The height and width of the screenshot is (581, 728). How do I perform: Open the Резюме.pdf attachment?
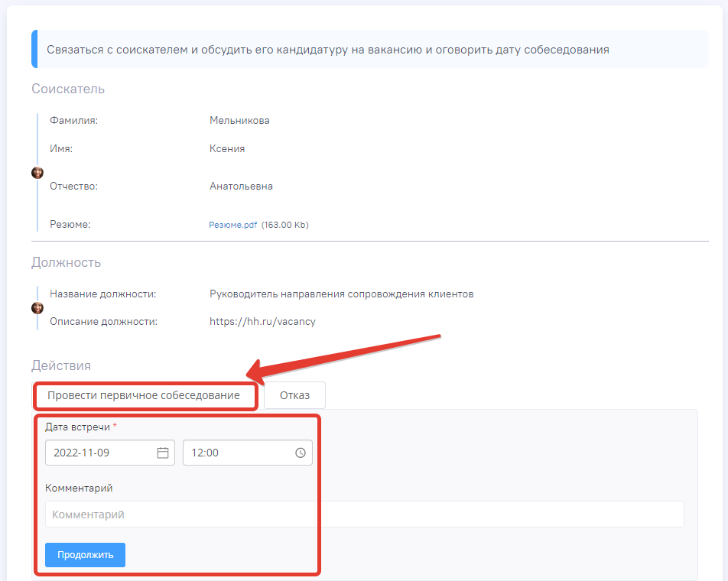tap(232, 225)
